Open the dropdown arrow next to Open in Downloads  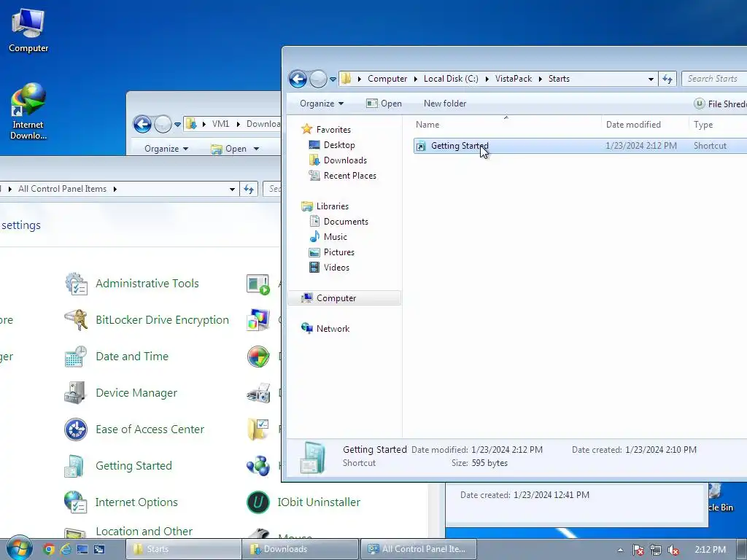pyautogui.click(x=256, y=149)
